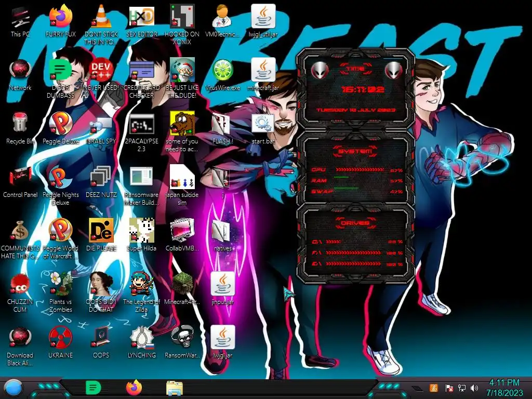Select the jinput.jar file
Image resolution: width=532 pixels, height=399 pixels.
click(x=222, y=289)
